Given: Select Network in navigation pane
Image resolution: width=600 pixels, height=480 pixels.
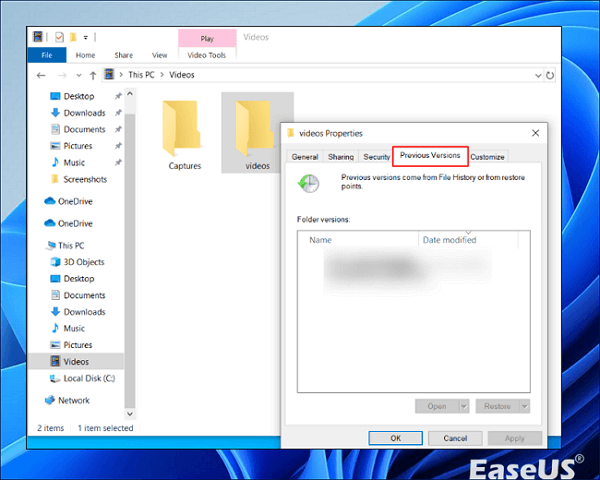Looking at the screenshot, I should coord(73,400).
